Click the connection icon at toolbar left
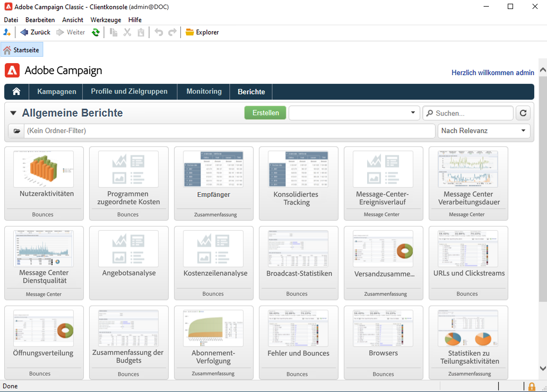The image size is (547, 392). 7,32
